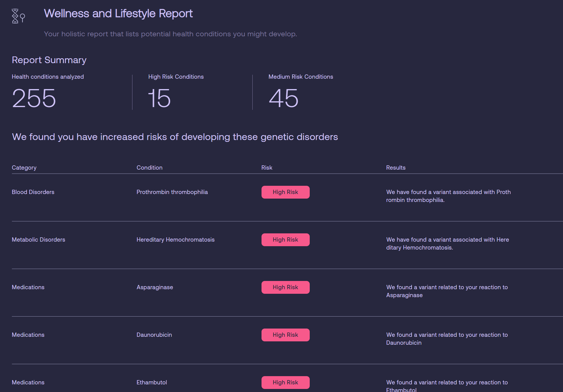Click the Condition column header

150,167
